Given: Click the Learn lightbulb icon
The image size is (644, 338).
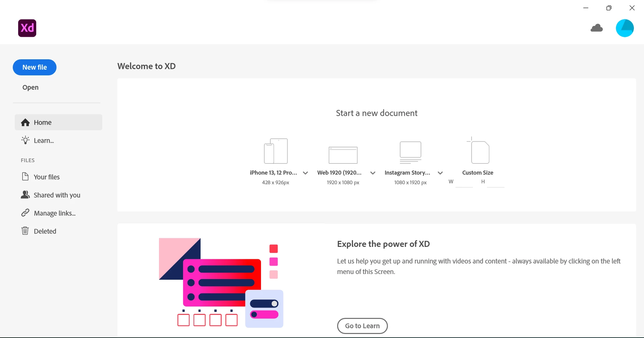Looking at the screenshot, I should pos(25,140).
